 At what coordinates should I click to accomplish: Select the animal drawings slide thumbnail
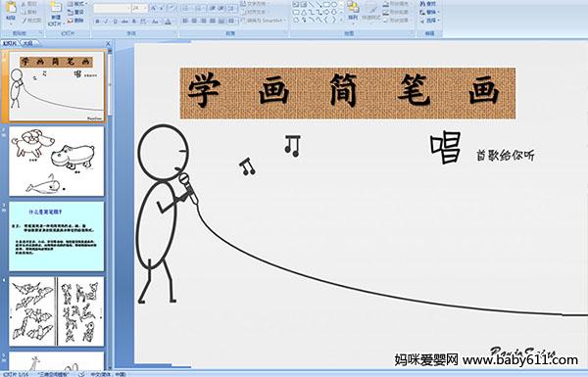pyautogui.click(x=57, y=162)
